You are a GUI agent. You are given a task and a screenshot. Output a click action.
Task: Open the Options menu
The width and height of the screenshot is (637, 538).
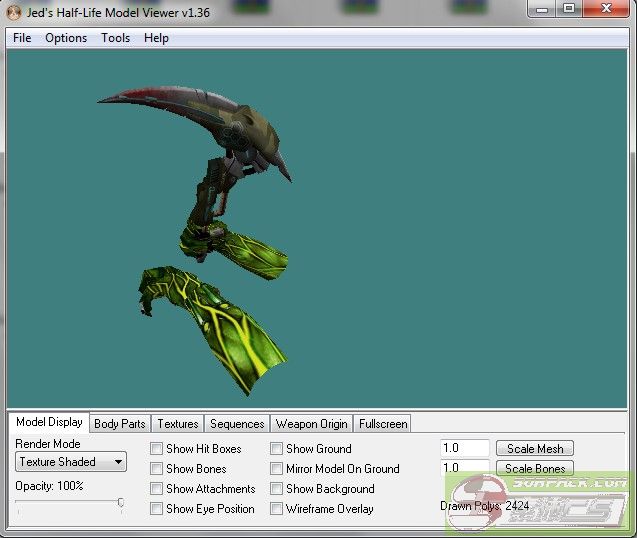point(66,38)
